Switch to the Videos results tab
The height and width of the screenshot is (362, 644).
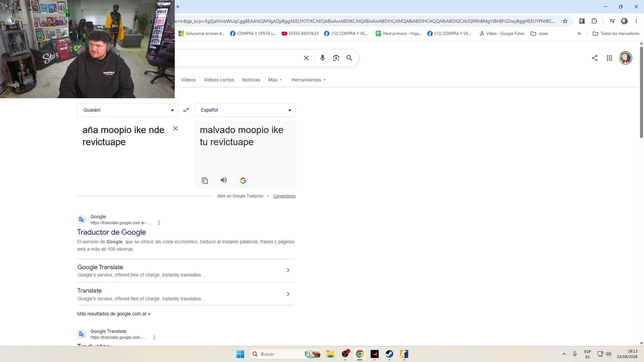[188, 80]
